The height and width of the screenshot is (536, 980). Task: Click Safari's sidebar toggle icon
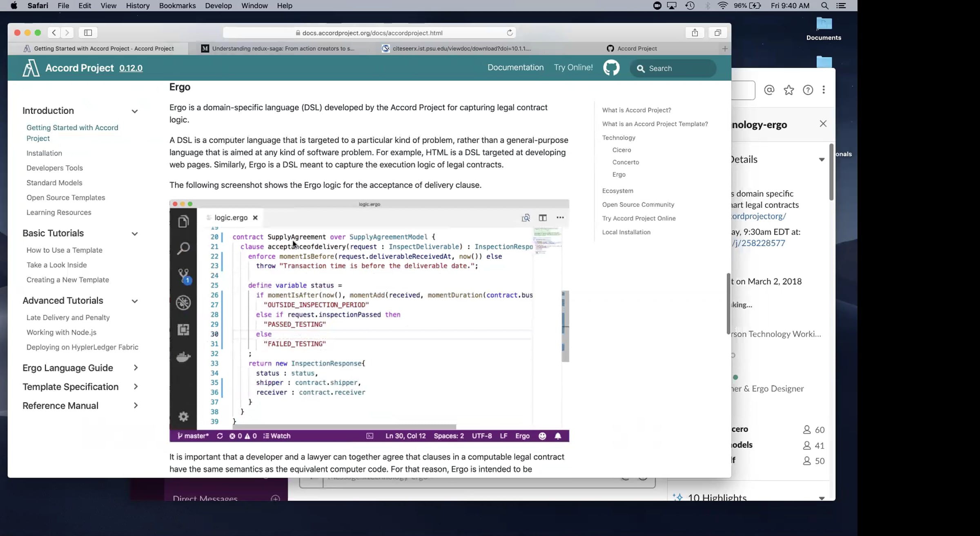(88, 33)
